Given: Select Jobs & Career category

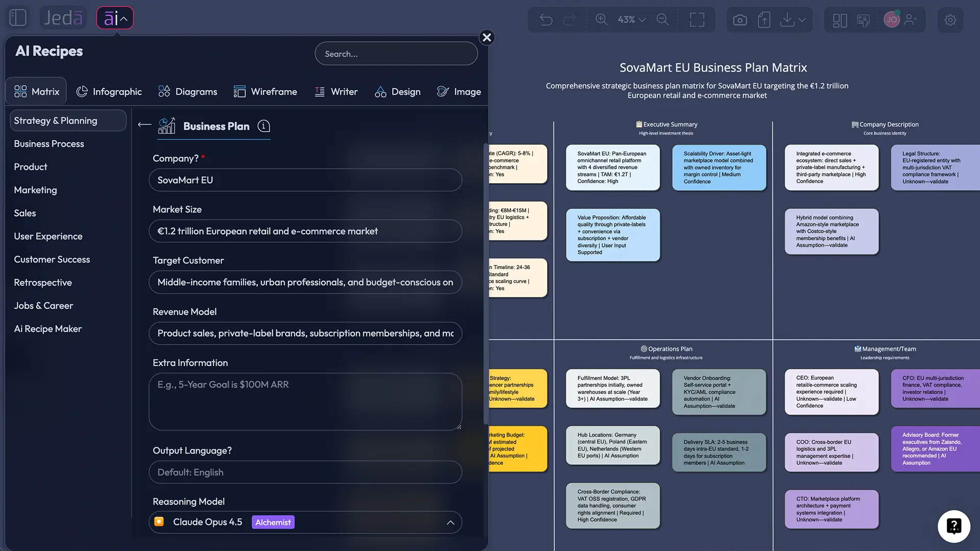Looking at the screenshot, I should (x=43, y=306).
